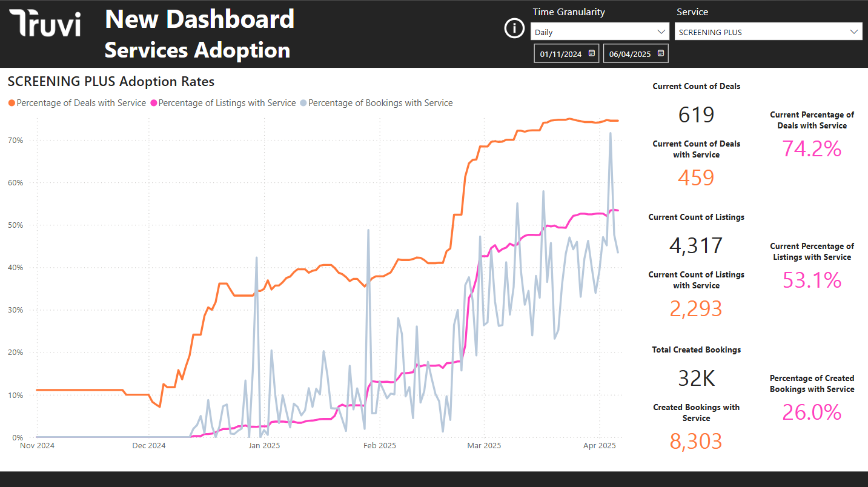Click orange Deals with Service legend marker
Image resolution: width=868 pixels, height=487 pixels.
[12, 103]
